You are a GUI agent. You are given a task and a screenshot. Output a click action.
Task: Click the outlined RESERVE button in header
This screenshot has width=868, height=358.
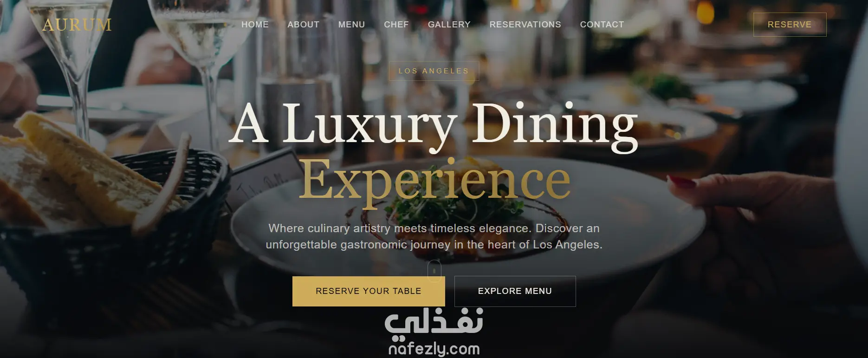(x=790, y=25)
